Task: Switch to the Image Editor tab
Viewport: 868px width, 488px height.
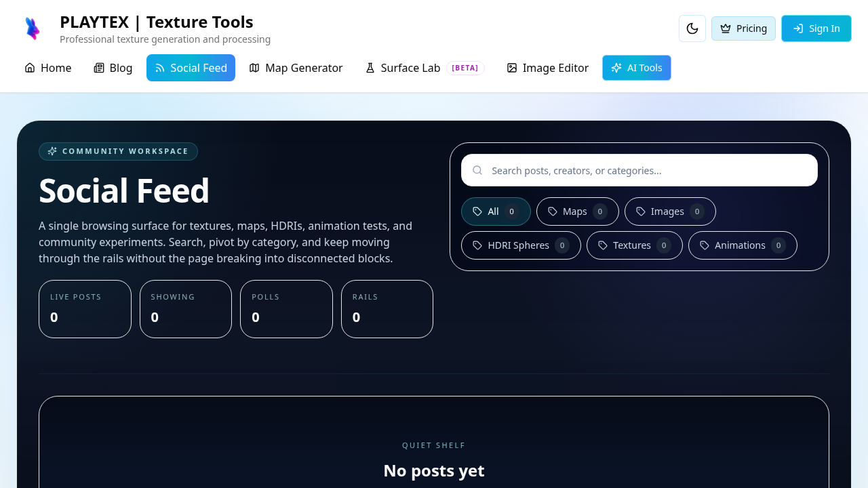Action: tap(547, 68)
